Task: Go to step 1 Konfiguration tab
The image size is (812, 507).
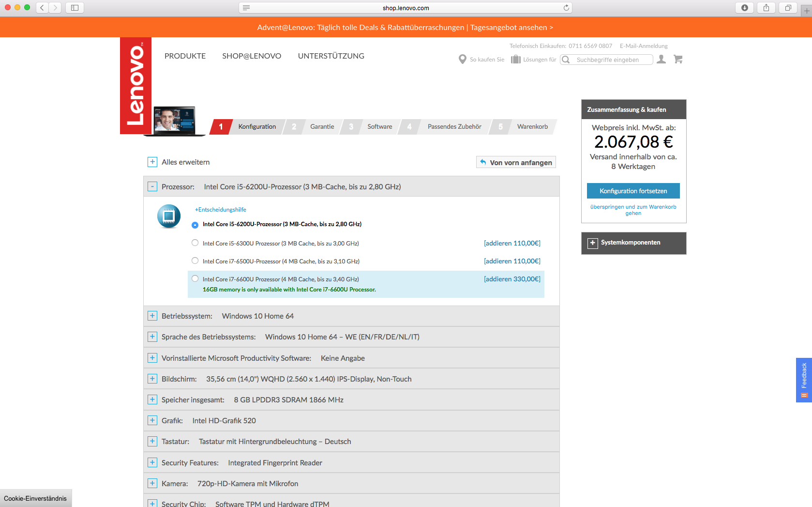Action: pos(246,127)
